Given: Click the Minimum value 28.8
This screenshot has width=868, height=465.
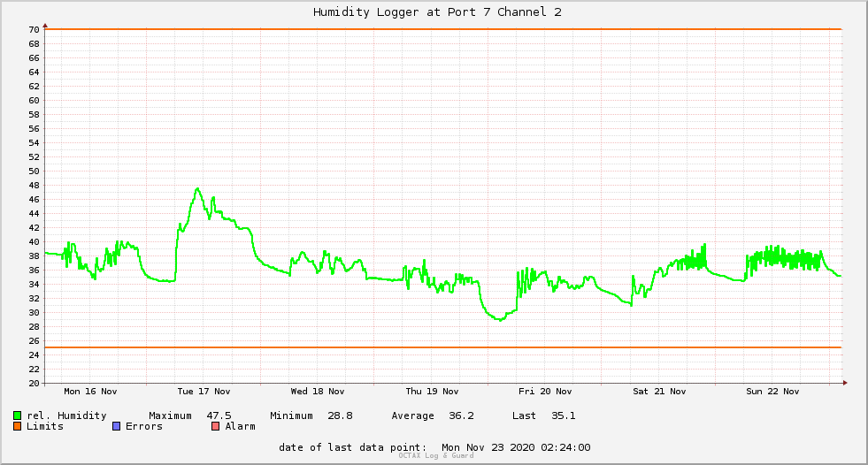Looking at the screenshot, I should [x=340, y=415].
